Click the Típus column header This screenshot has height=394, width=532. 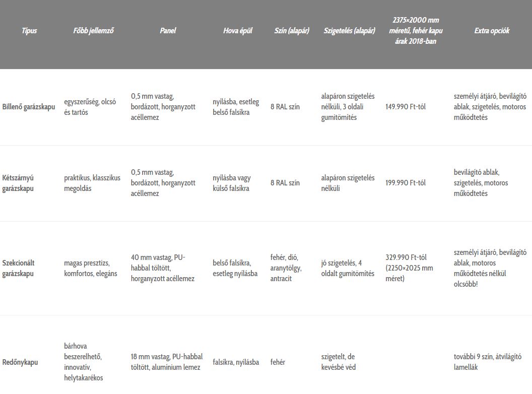point(29,31)
